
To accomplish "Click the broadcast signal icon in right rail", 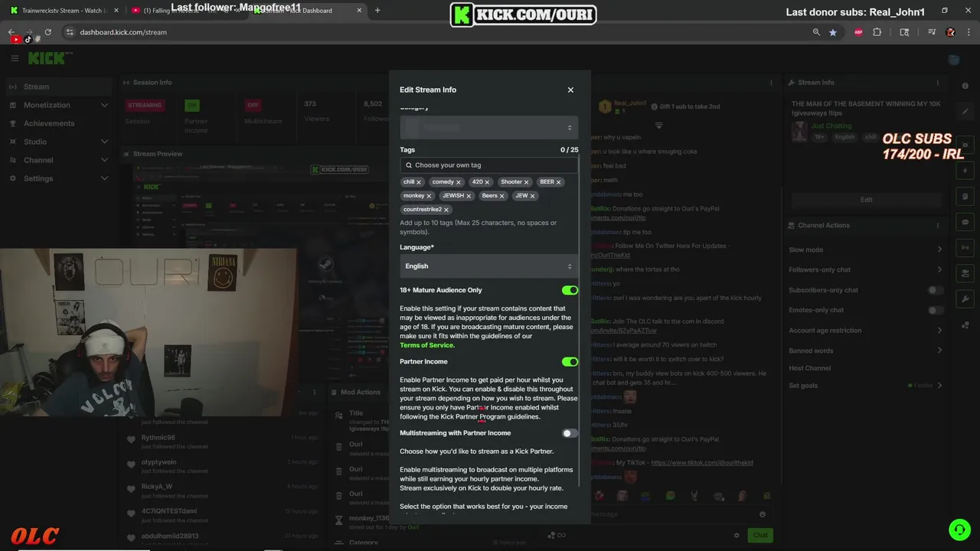I will pos(965,248).
